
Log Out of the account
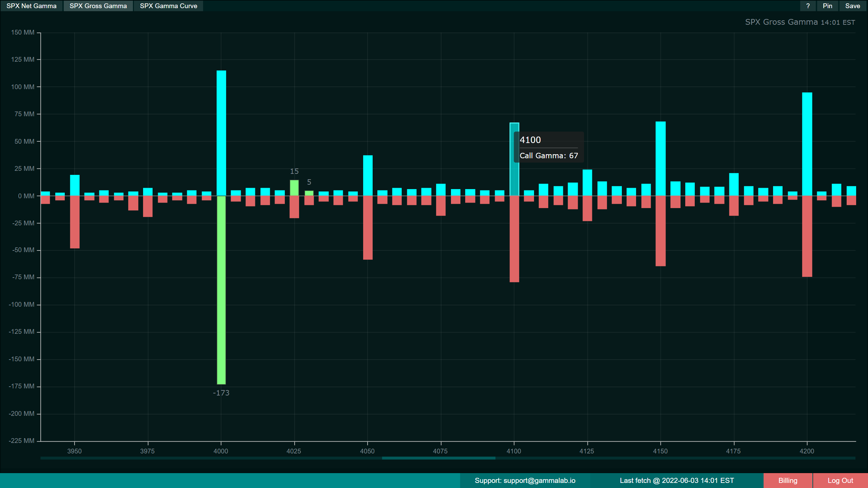pyautogui.click(x=840, y=480)
